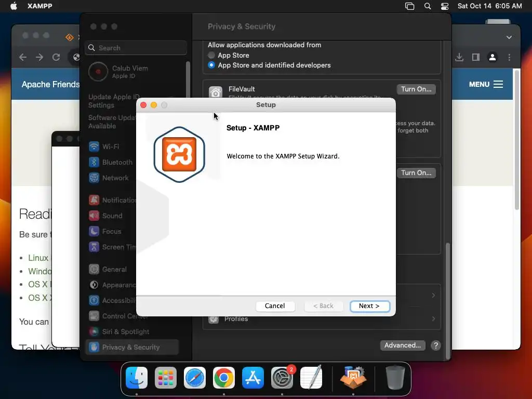Open Privacy & Security help question mark
532x399 pixels.
point(436,345)
